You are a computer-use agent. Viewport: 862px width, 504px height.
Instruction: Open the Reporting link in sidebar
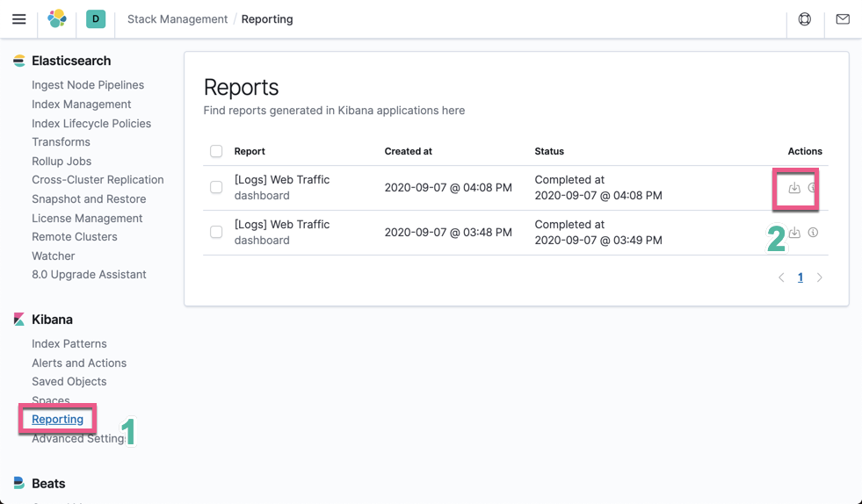click(x=58, y=420)
